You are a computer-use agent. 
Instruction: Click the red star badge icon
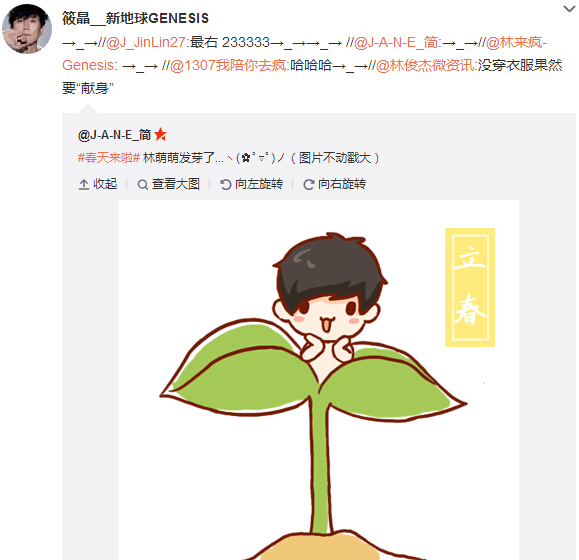[x=160, y=134]
